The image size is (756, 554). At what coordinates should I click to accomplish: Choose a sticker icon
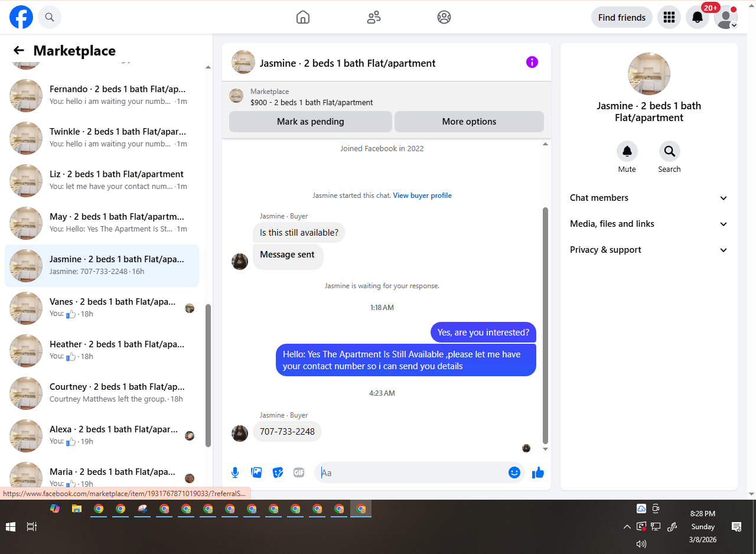click(x=278, y=472)
